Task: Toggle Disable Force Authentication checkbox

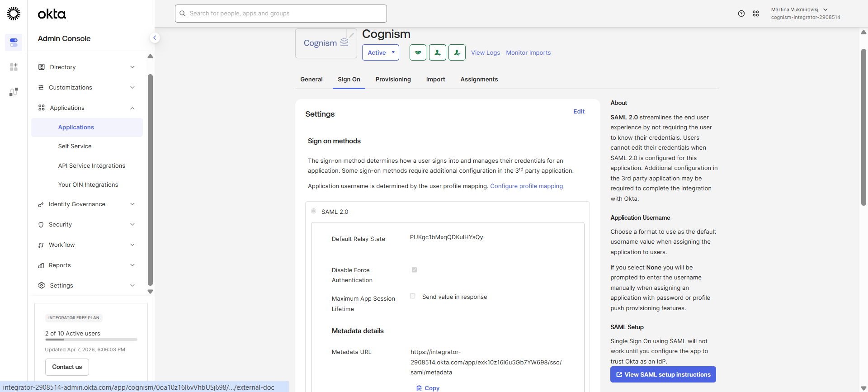Action: [x=414, y=270]
